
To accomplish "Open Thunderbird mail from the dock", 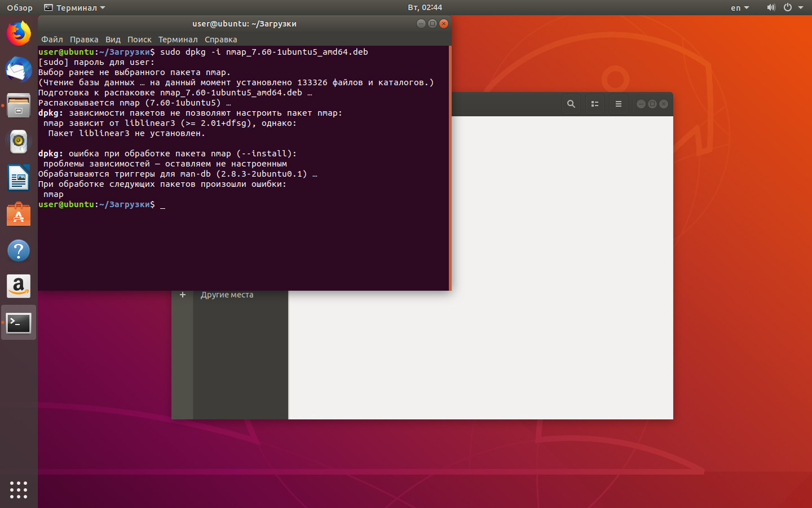I will tap(19, 70).
